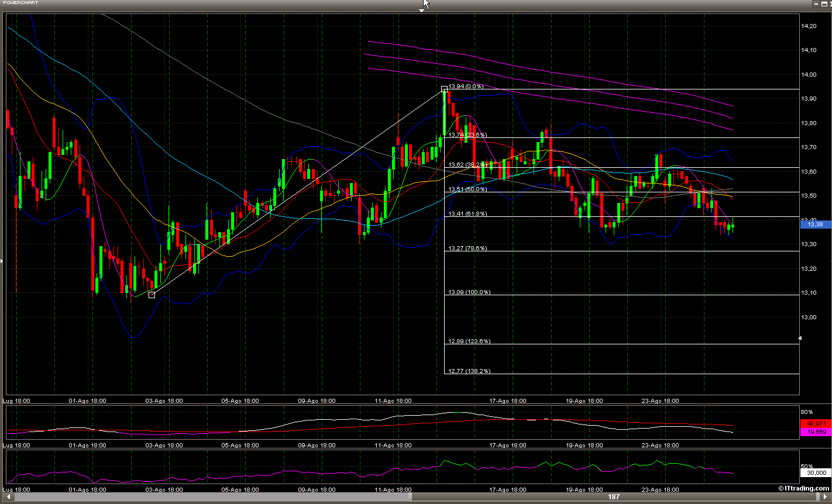832x504 pixels.
Task: Click the 13,60 price axis label
Action: pyautogui.click(x=809, y=171)
